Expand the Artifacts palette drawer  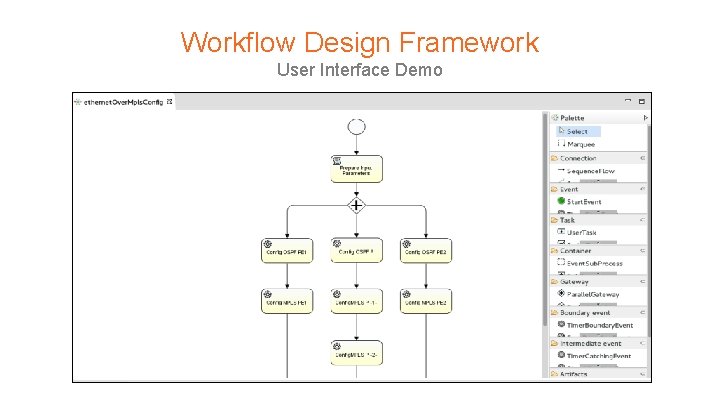click(x=643, y=374)
